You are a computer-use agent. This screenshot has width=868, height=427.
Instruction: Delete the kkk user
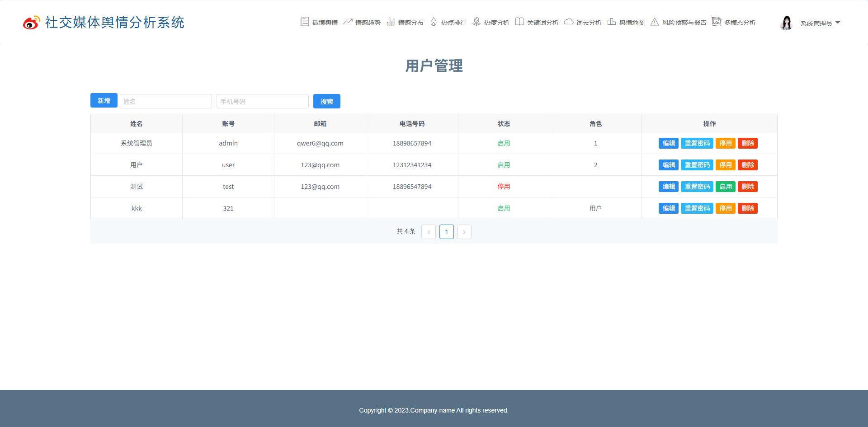pos(748,208)
